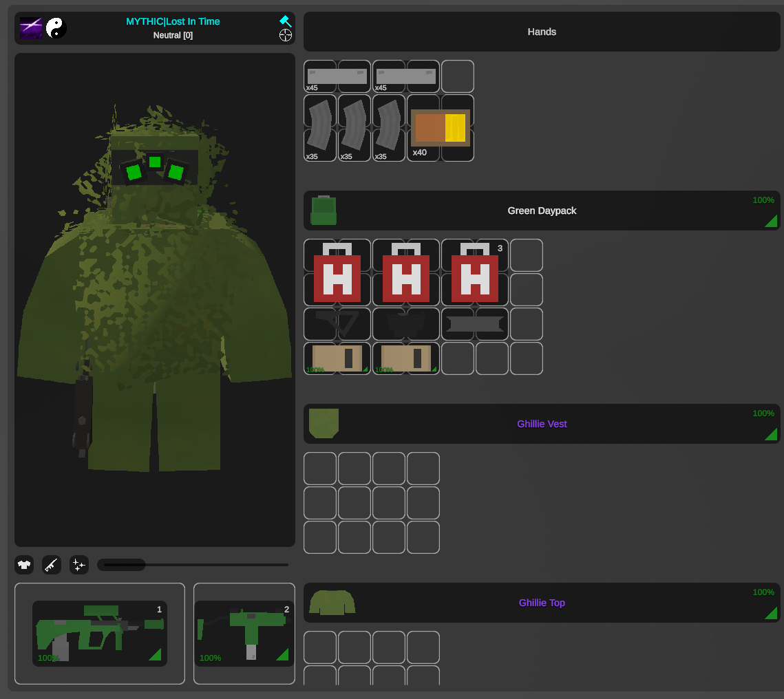Click Ghillie Vest 100% durability indicator
This screenshot has height=699, width=784.
coord(763,413)
